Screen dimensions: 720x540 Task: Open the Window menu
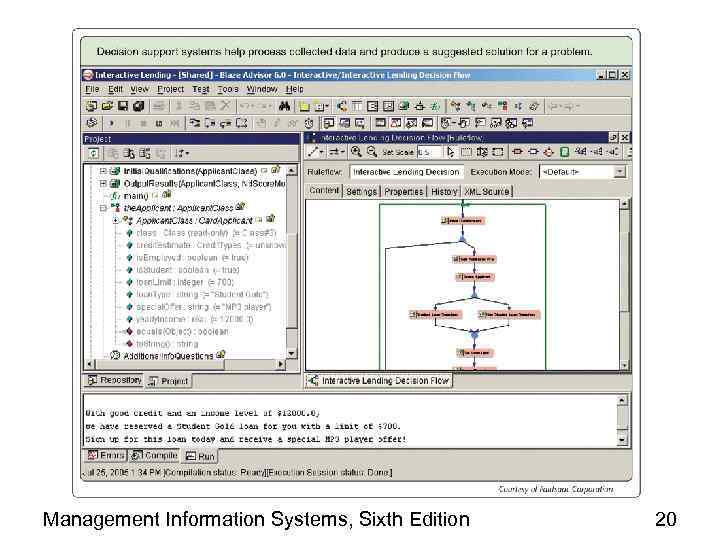coord(262,89)
